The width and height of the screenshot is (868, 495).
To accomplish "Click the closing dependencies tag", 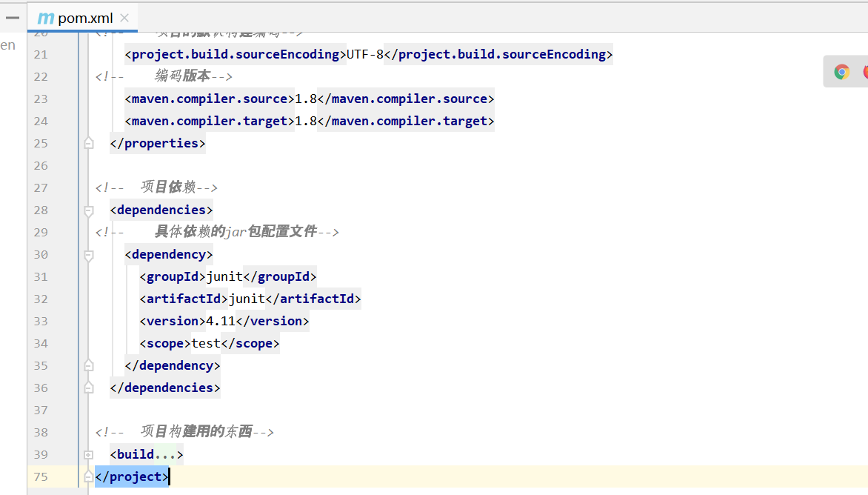I will 165,388.
